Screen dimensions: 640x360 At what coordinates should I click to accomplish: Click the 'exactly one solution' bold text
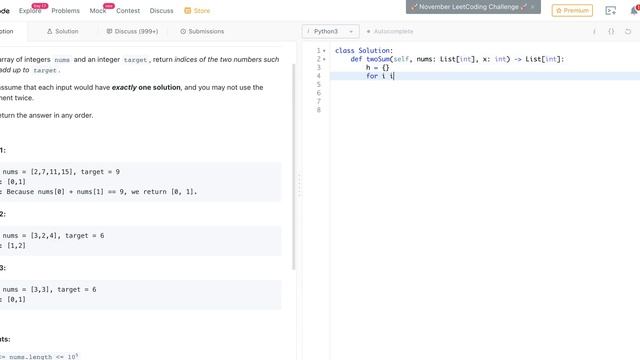[146, 87]
